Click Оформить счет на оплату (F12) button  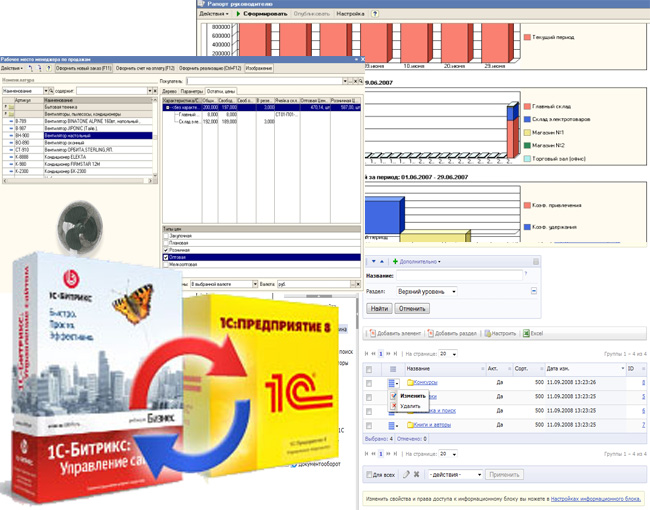[145, 68]
